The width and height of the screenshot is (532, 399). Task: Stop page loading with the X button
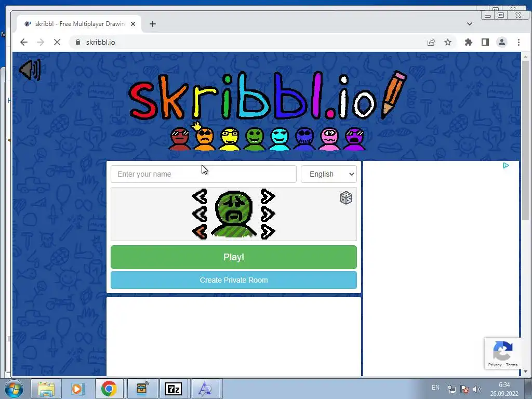tap(57, 42)
